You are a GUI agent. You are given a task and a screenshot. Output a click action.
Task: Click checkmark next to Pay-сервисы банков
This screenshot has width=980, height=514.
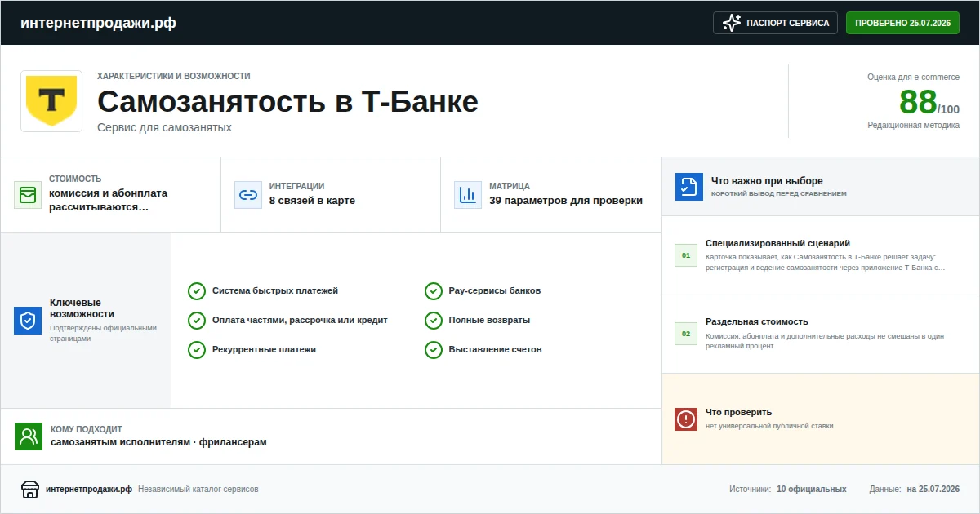(434, 291)
